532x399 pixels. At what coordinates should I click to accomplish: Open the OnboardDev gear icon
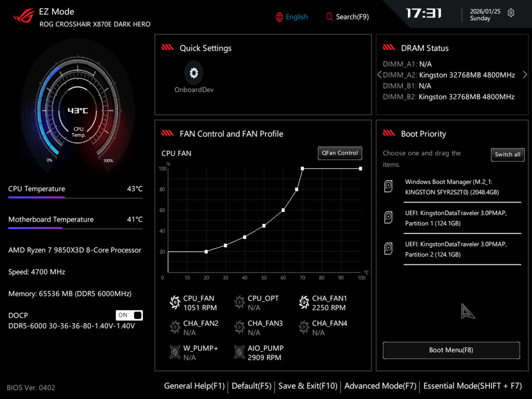point(194,73)
